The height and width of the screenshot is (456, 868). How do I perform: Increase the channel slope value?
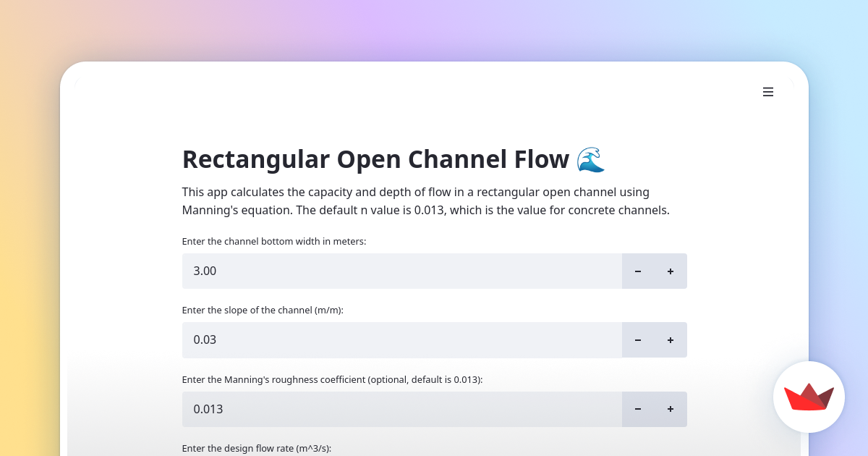670,339
